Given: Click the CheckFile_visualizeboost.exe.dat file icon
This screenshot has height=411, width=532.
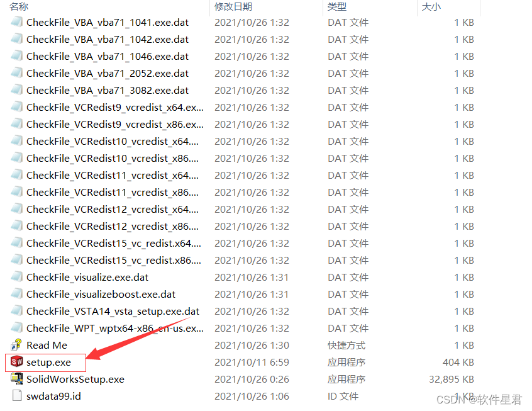Looking at the screenshot, I should pos(16,294).
